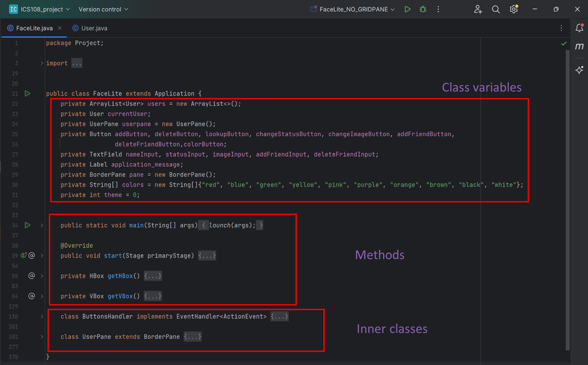Click the green inspection checkmark in the editor
Viewport: 588px width, 365px height.
(564, 44)
